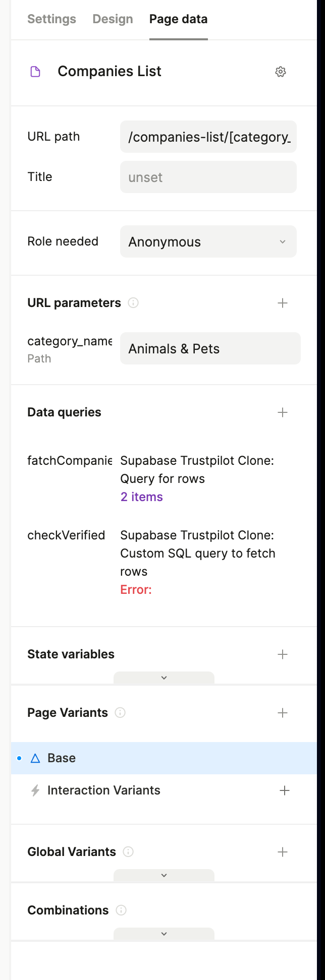The width and height of the screenshot is (325, 980).
Task: Expand the Combinations section
Action: (164, 934)
